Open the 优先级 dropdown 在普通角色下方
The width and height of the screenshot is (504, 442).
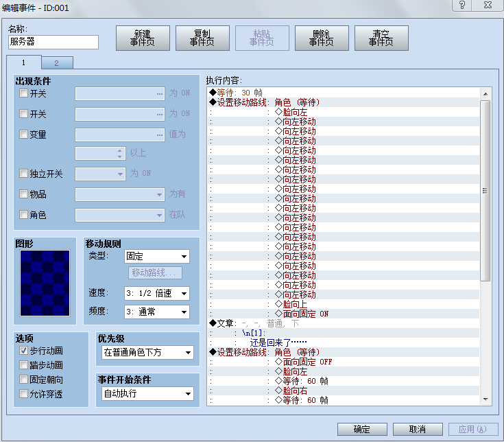[147, 352]
